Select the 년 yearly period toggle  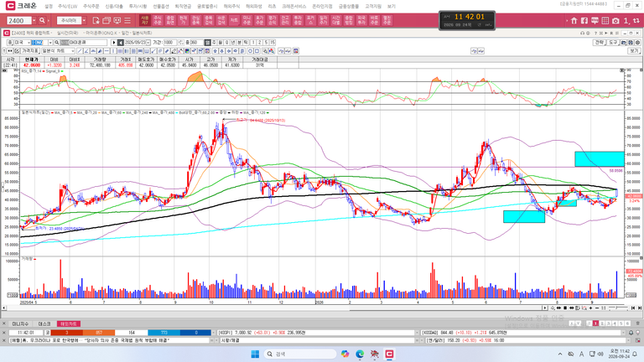click(232, 42)
